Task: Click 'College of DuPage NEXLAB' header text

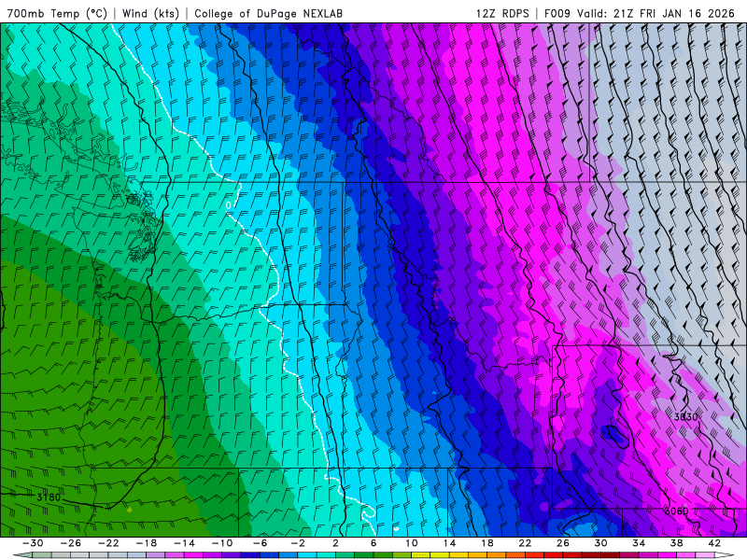Action: (268, 13)
